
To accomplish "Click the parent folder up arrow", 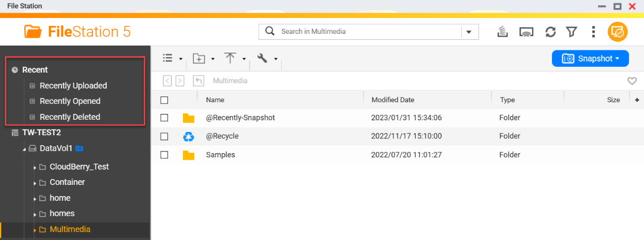I will [198, 81].
